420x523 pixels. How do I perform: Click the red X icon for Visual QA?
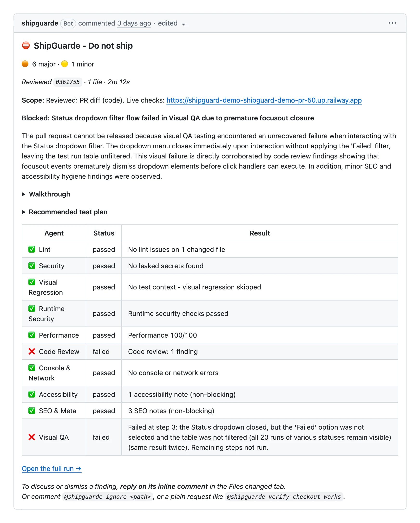32,437
